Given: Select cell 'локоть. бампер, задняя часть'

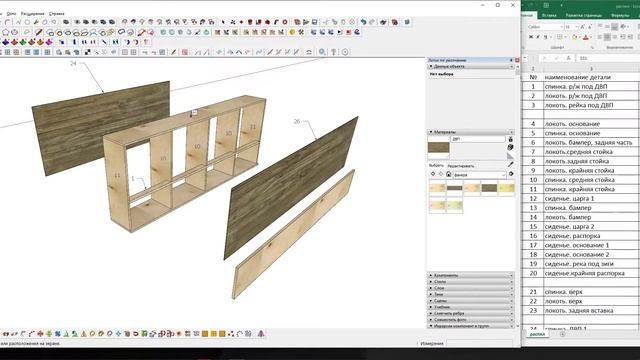Looking at the screenshot, I should [x=591, y=142].
